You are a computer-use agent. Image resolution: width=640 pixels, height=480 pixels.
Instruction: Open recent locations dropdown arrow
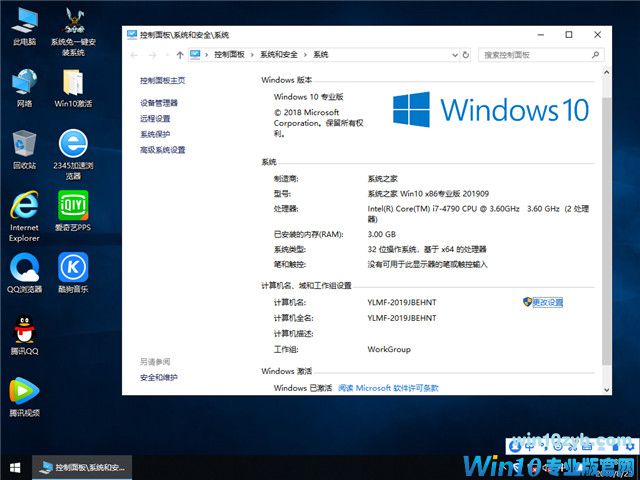click(x=167, y=55)
